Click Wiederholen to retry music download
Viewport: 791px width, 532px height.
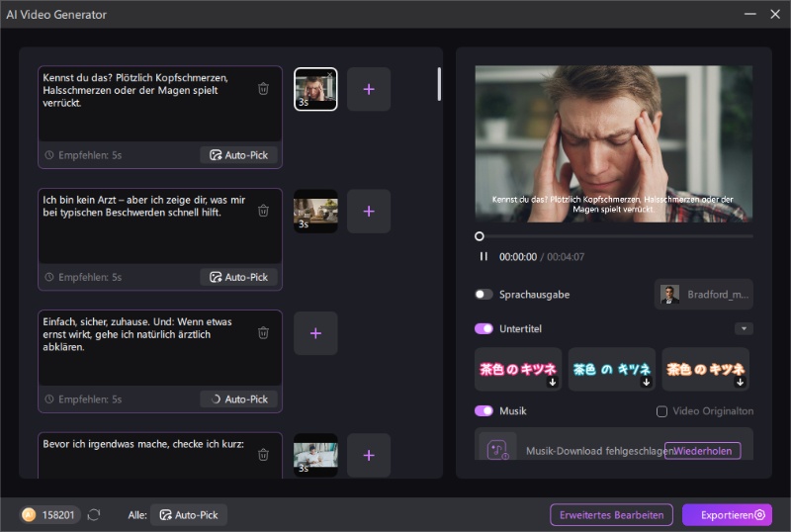702,451
